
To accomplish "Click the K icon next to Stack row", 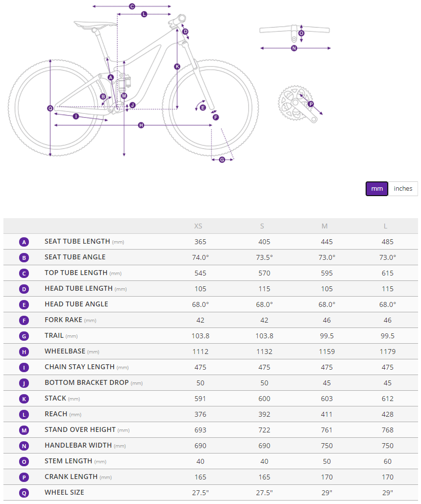I will [24, 399].
